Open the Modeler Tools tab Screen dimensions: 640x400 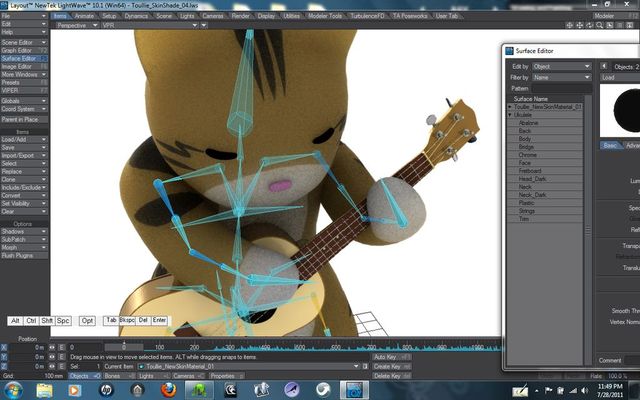click(325, 16)
